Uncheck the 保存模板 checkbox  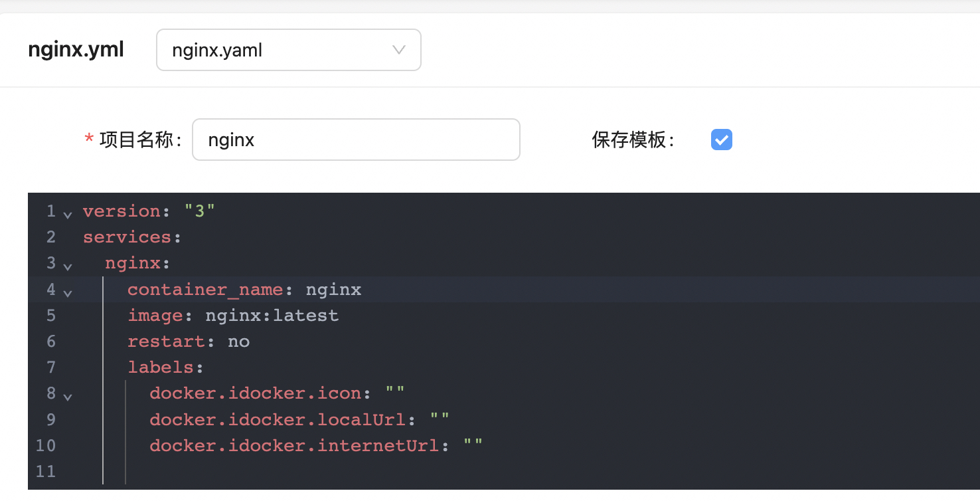coord(721,140)
